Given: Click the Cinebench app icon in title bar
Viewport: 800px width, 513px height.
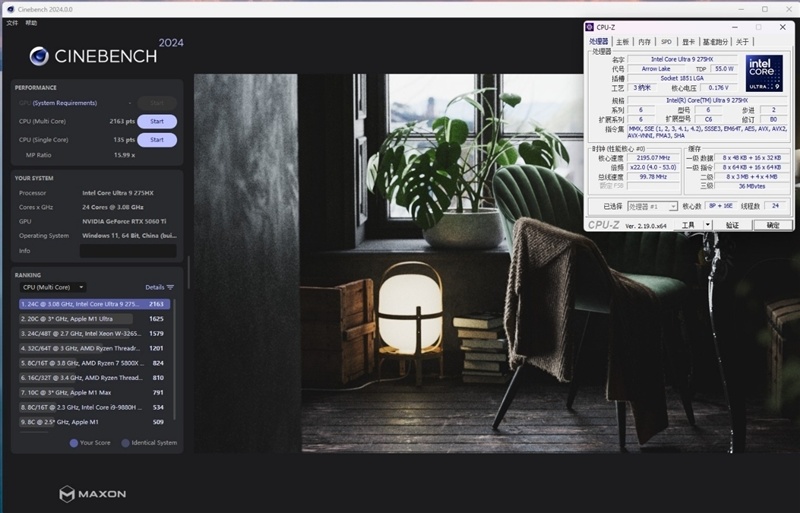Looking at the screenshot, I should (x=11, y=9).
